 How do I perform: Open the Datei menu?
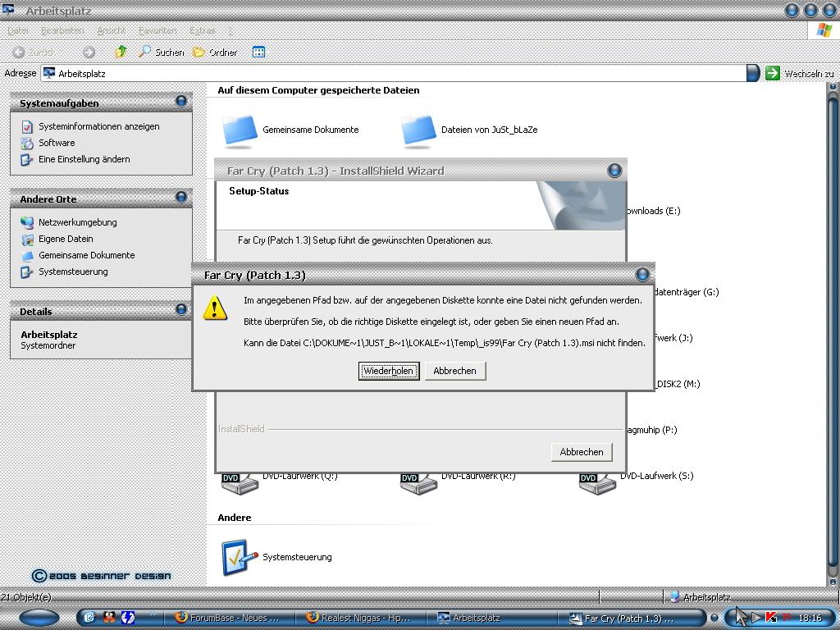(x=18, y=30)
